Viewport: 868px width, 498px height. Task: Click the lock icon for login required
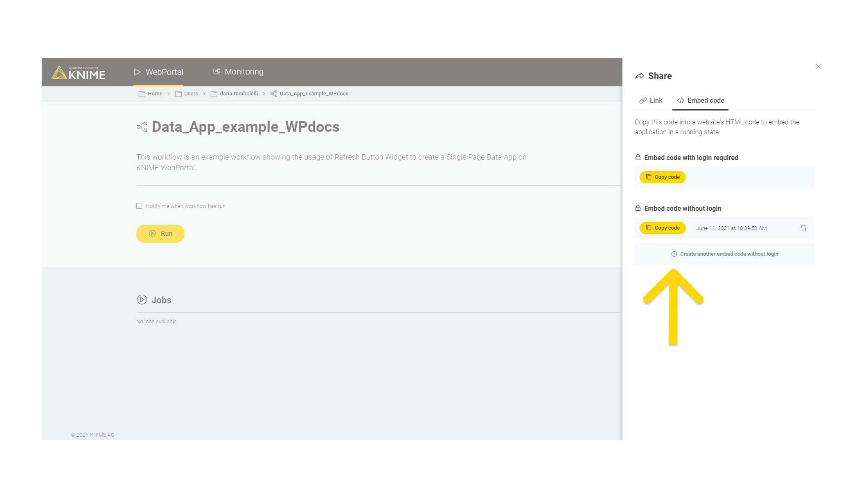pos(638,158)
